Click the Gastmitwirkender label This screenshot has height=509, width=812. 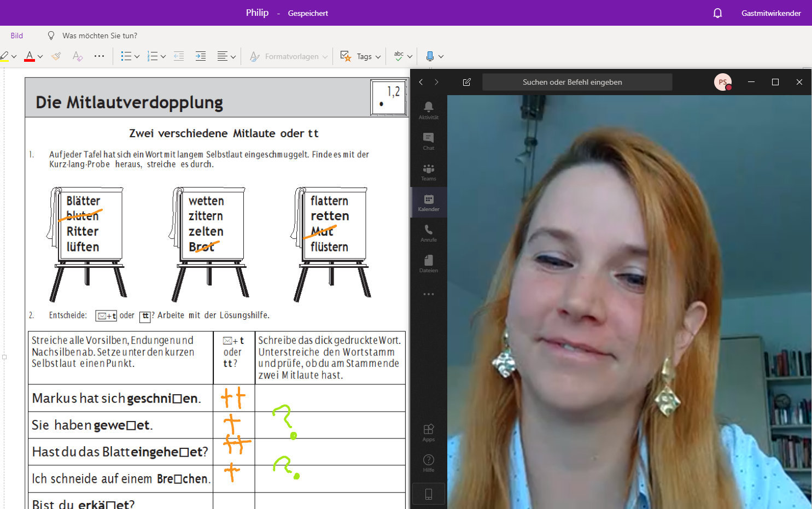770,13
